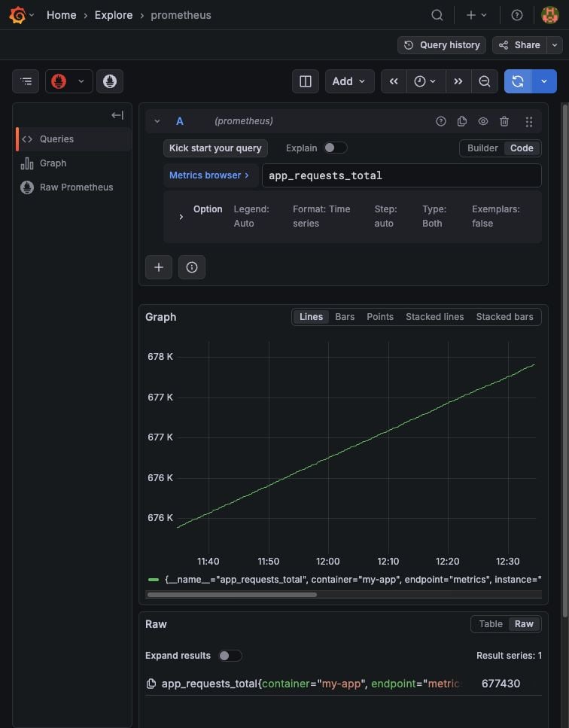Viewport: 569px width, 728px height.
Task: Go to Explore breadcrumb
Action: pyautogui.click(x=114, y=15)
